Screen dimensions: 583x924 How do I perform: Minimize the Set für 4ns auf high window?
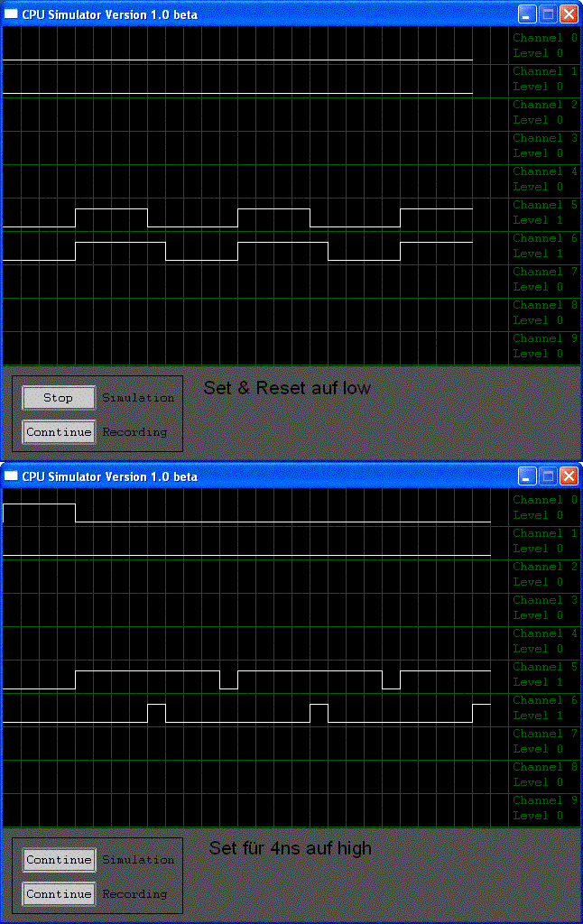[527, 476]
